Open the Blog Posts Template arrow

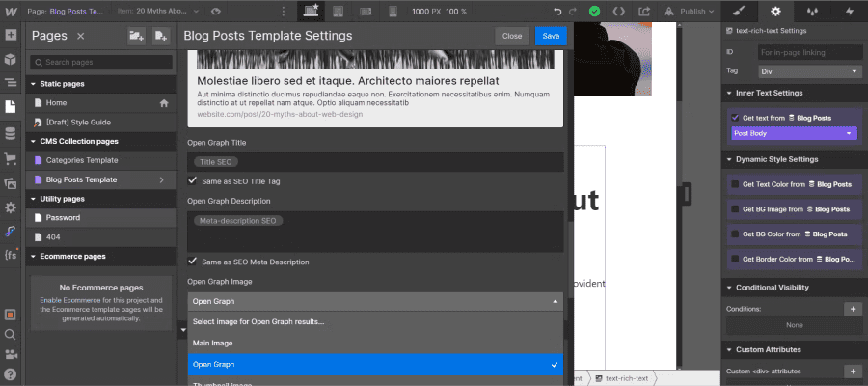coord(162,180)
